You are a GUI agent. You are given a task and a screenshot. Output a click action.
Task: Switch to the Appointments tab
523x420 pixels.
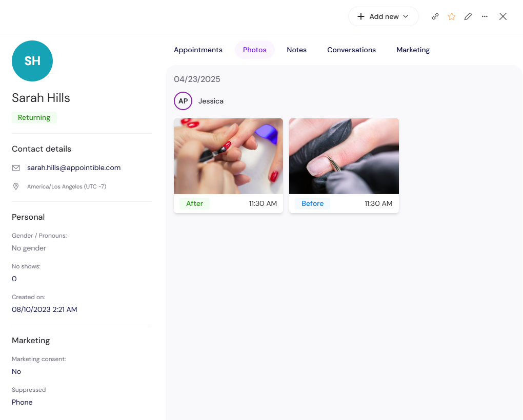[x=198, y=50]
